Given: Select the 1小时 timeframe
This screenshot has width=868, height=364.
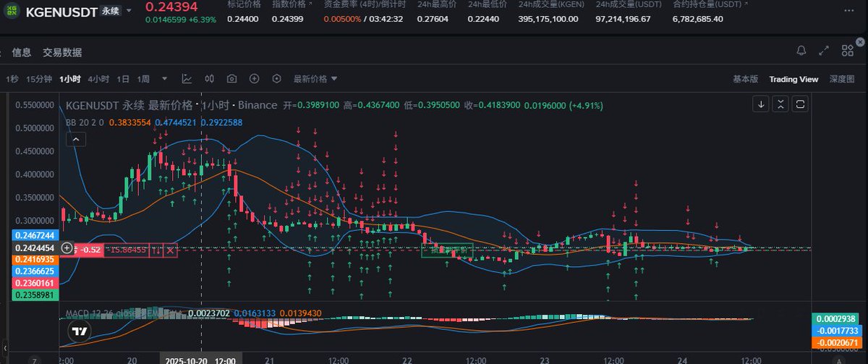Looking at the screenshot, I should pyautogui.click(x=70, y=79).
